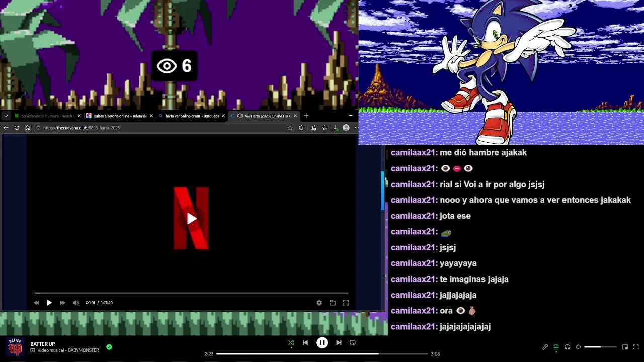The height and width of the screenshot is (362, 644).
Task: Close the Sonicfanatic317 Stream tab
Action: coord(79,116)
